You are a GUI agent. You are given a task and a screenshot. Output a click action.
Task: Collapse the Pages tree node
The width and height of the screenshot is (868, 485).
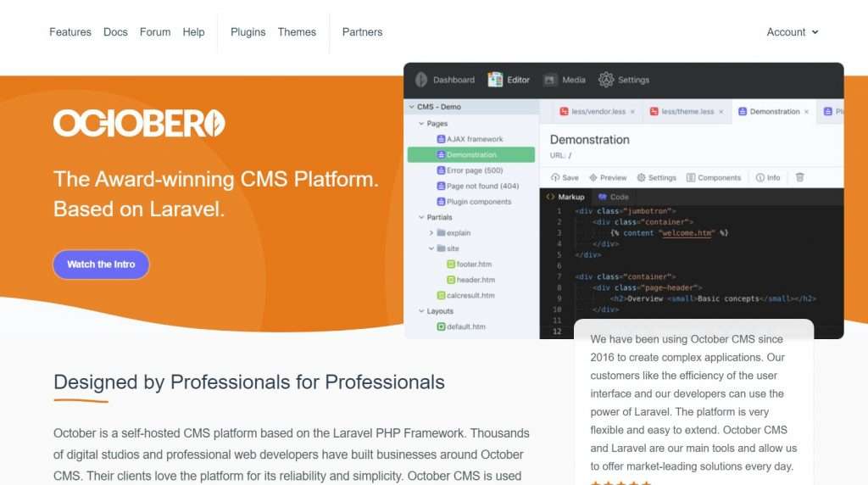pyautogui.click(x=422, y=124)
